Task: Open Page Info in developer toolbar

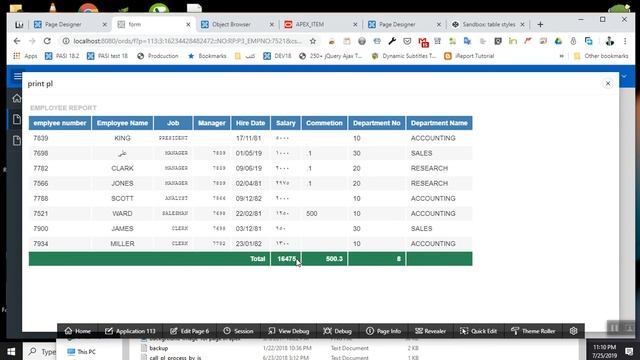Action: (x=384, y=331)
